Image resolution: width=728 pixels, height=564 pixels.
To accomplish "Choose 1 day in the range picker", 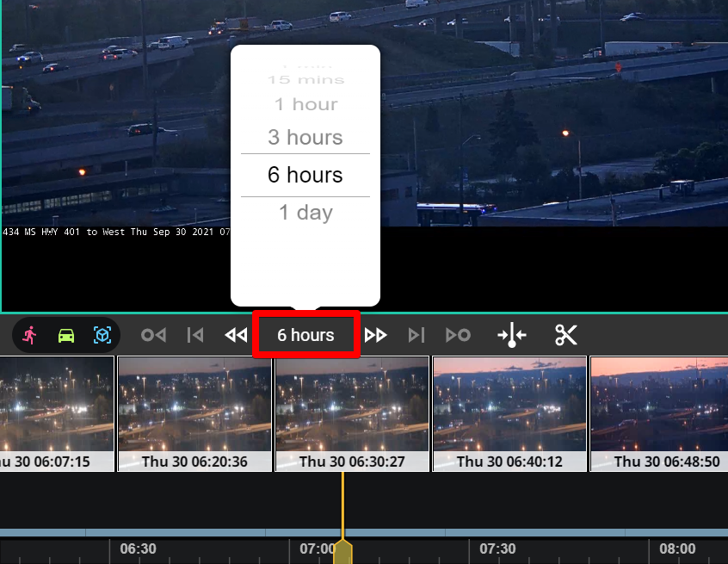I will (x=305, y=213).
